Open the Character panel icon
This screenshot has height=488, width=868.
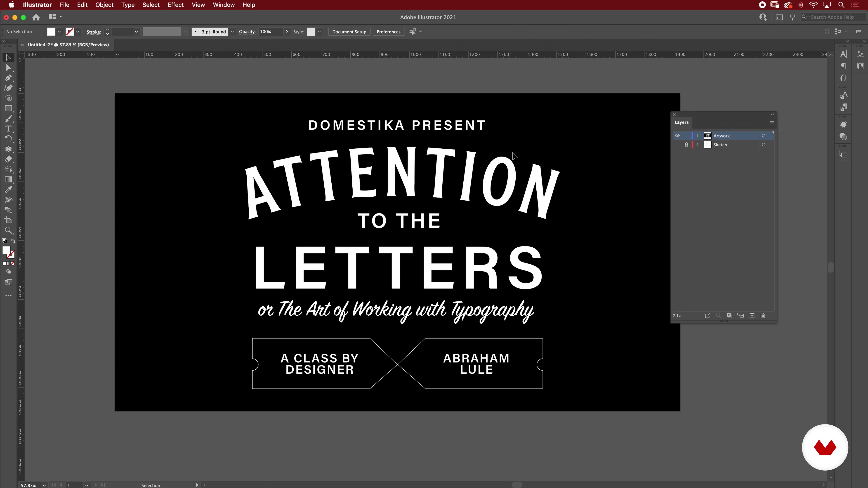843,54
